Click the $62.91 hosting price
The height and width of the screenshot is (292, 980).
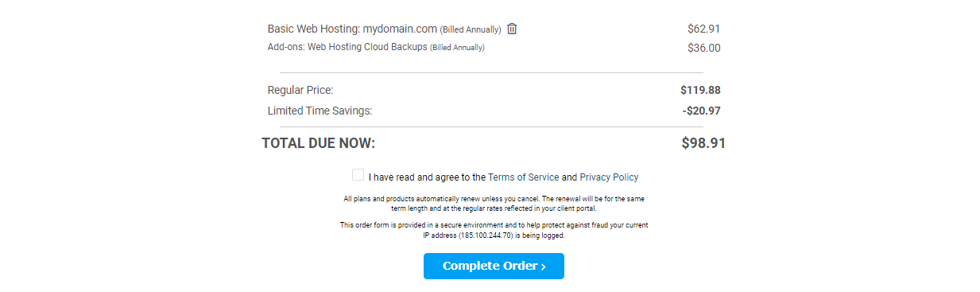coord(703,29)
